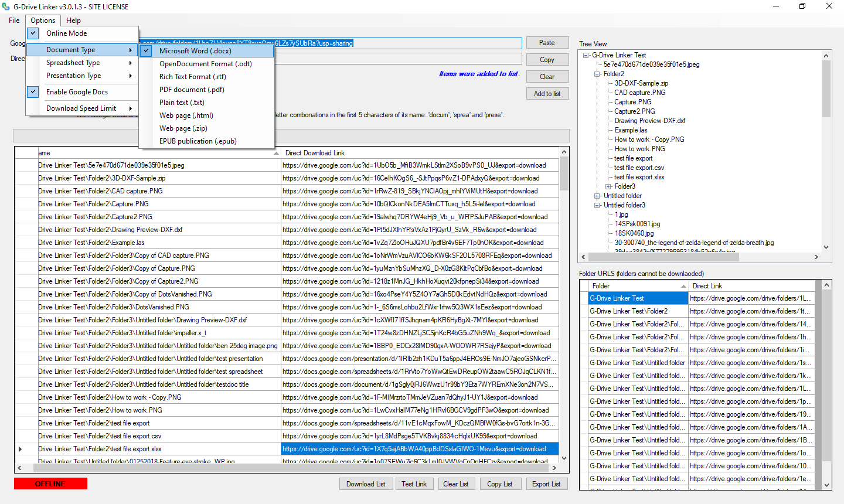Screen dimensions: 844x504
Task: Choose Plain text (.txt) format
Action: click(x=206, y=103)
